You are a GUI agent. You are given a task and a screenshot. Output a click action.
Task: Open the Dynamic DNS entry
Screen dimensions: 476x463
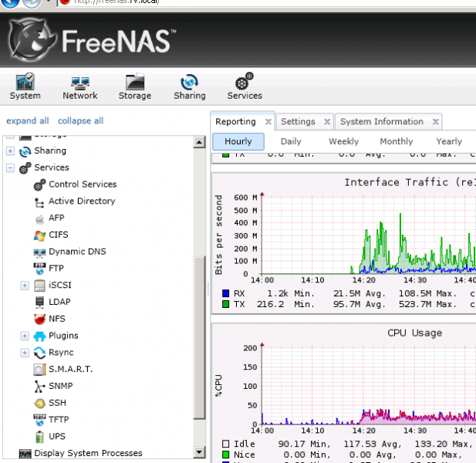pos(77,252)
